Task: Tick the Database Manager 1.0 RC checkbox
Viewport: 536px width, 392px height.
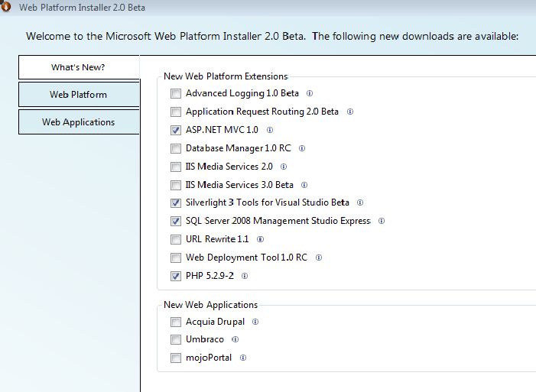Action: point(176,148)
